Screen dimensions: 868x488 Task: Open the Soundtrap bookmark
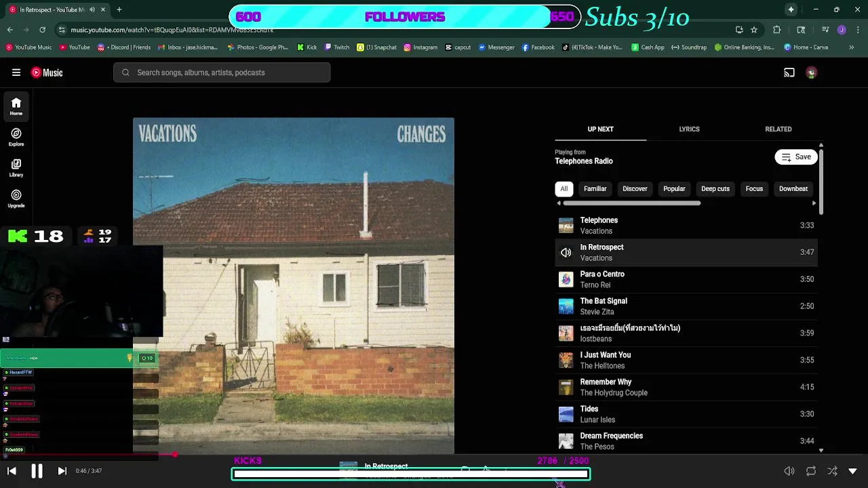[x=688, y=47]
